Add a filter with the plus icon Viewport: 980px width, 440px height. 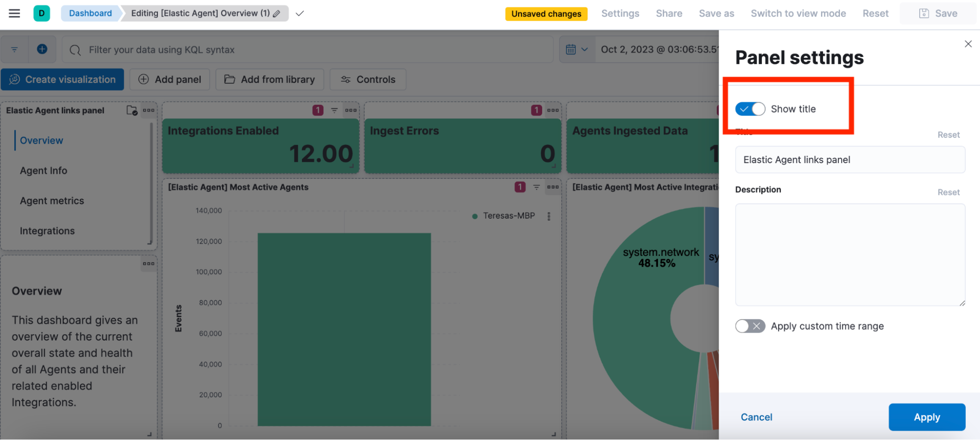click(x=42, y=49)
